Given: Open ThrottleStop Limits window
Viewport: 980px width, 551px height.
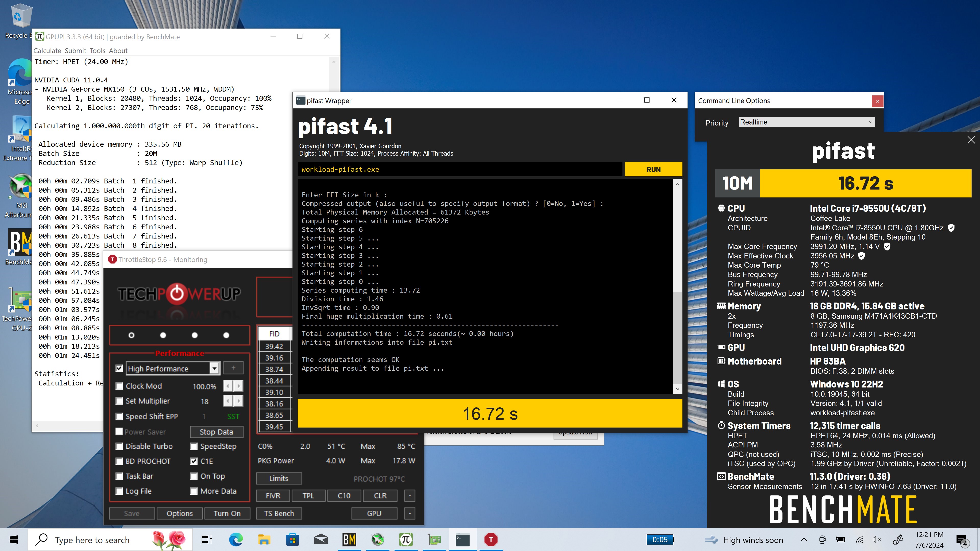Looking at the screenshot, I should pos(278,478).
